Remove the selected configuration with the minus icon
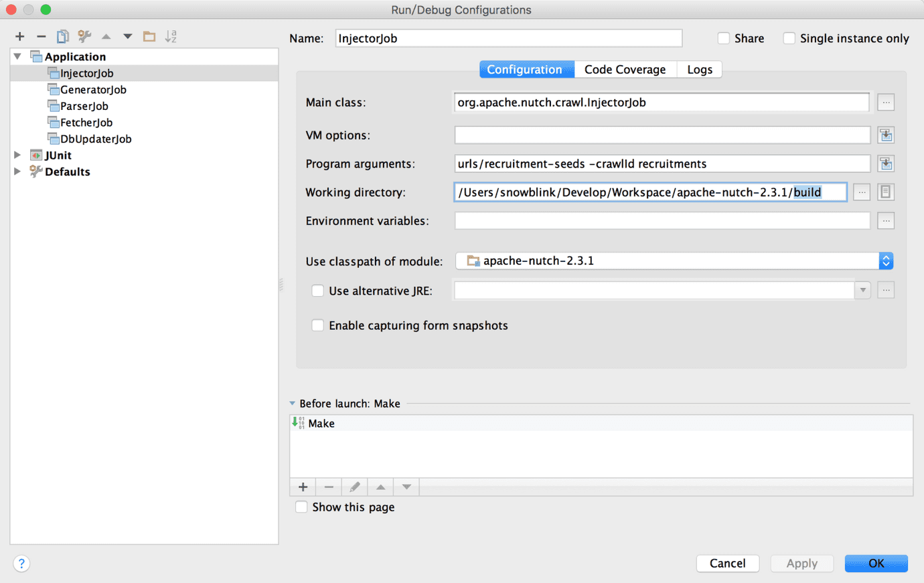This screenshot has height=583, width=924. coord(41,36)
